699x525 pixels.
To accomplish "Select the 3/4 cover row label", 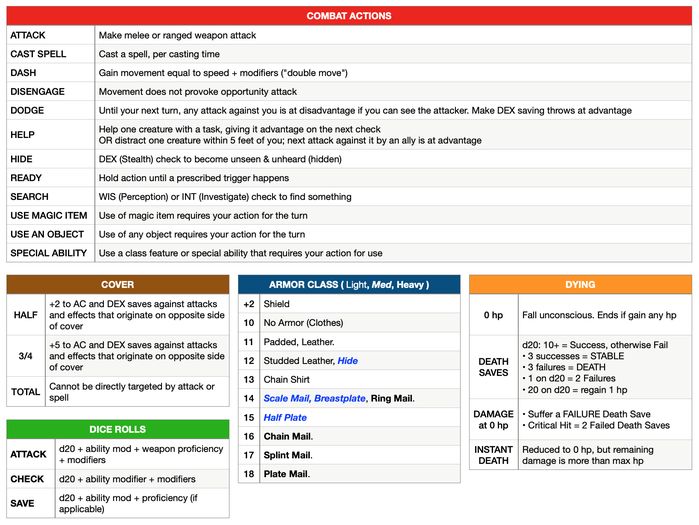I will pyautogui.click(x=26, y=354).
